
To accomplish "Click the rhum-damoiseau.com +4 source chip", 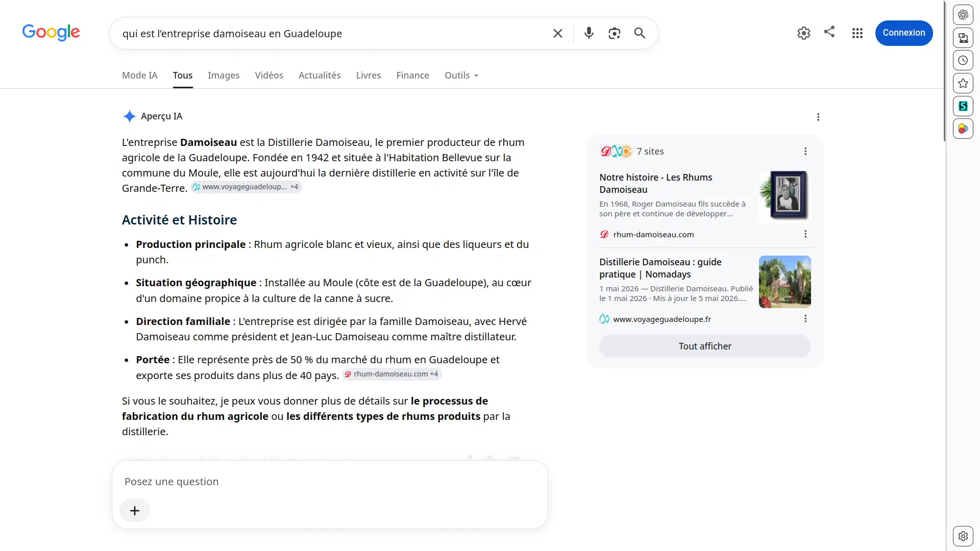I will click(x=391, y=374).
